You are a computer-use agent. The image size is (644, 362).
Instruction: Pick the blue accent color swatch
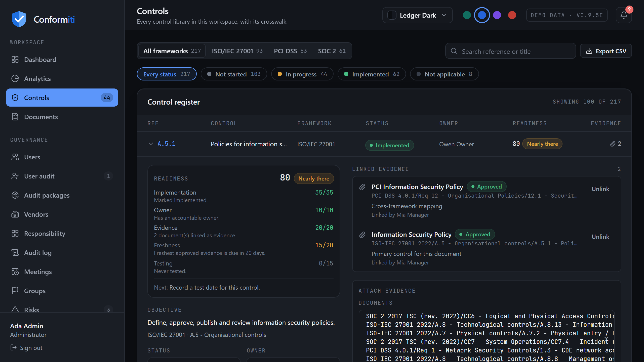point(482,15)
